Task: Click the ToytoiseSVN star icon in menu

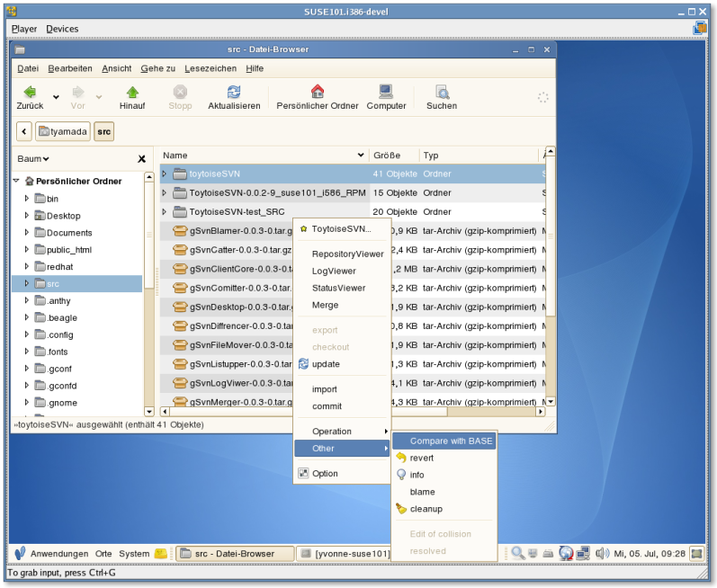Action: [303, 229]
